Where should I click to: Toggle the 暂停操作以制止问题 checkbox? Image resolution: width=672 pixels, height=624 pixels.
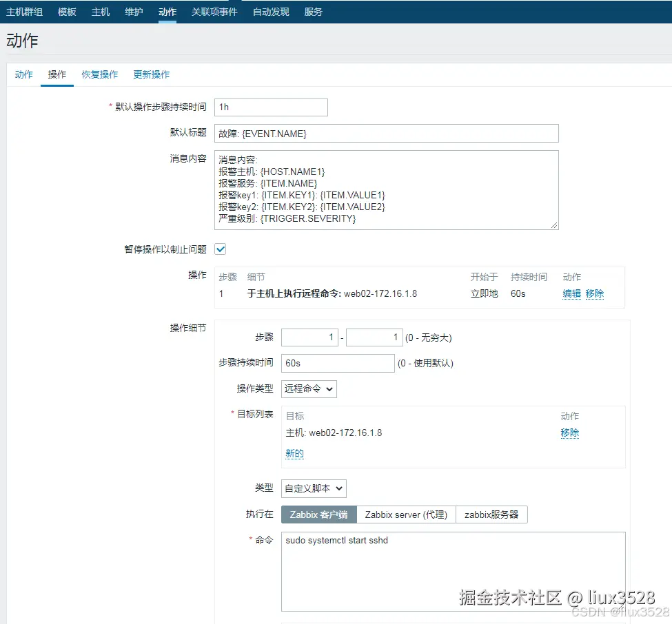[x=220, y=249]
